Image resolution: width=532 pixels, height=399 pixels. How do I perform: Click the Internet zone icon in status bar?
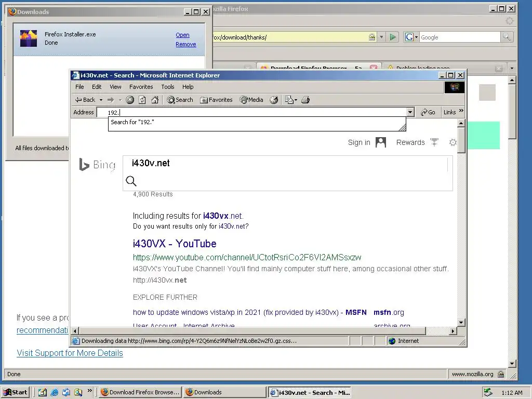(392, 341)
